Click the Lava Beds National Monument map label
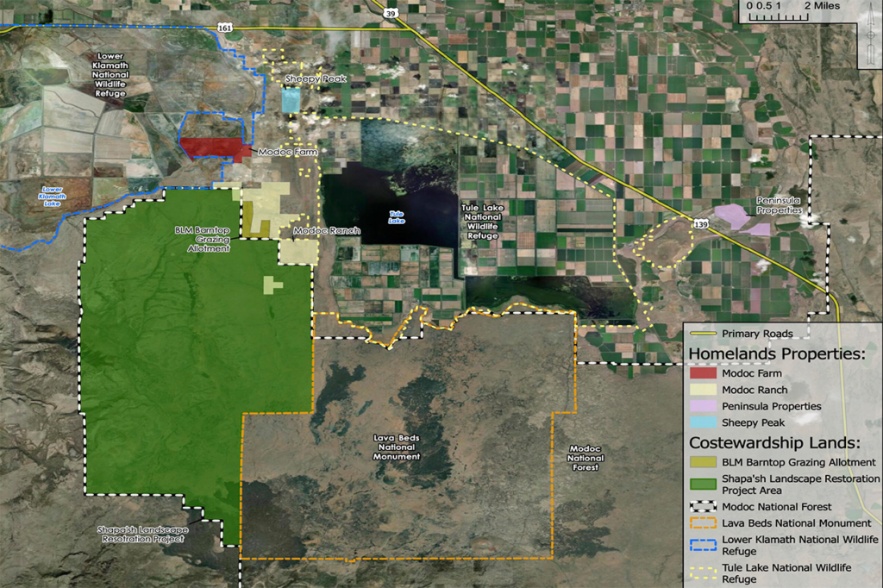Viewport: 883px width, 588px height. click(x=397, y=447)
